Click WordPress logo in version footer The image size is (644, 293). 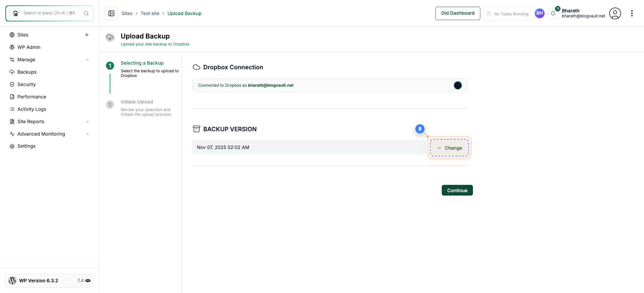point(12,281)
